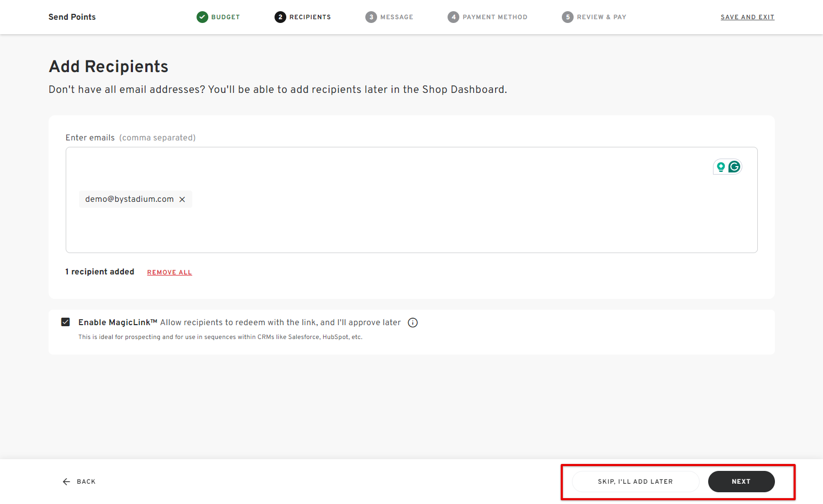Remove demo@bystadium.com using its X
The image size is (823, 504).
click(182, 199)
